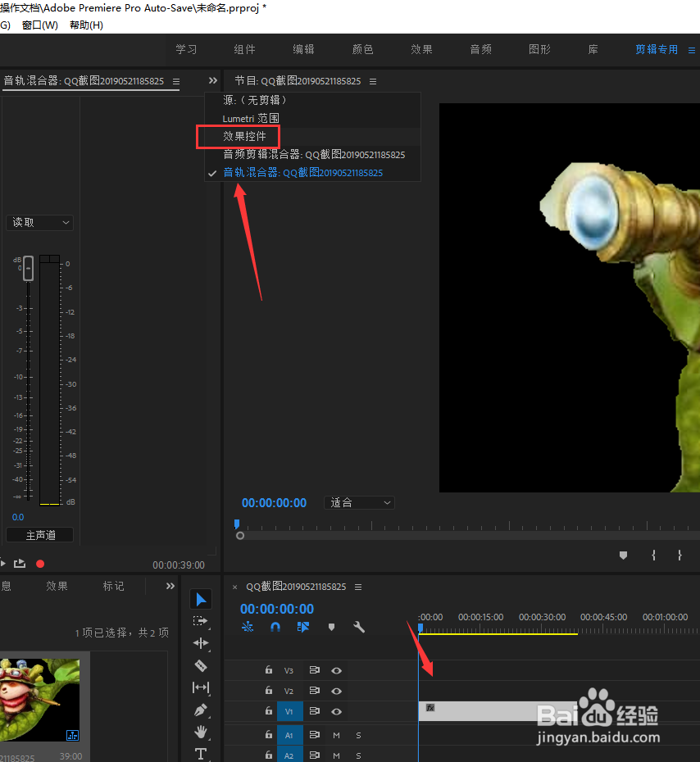Open the 帮助(H) menu

pyautogui.click(x=87, y=25)
